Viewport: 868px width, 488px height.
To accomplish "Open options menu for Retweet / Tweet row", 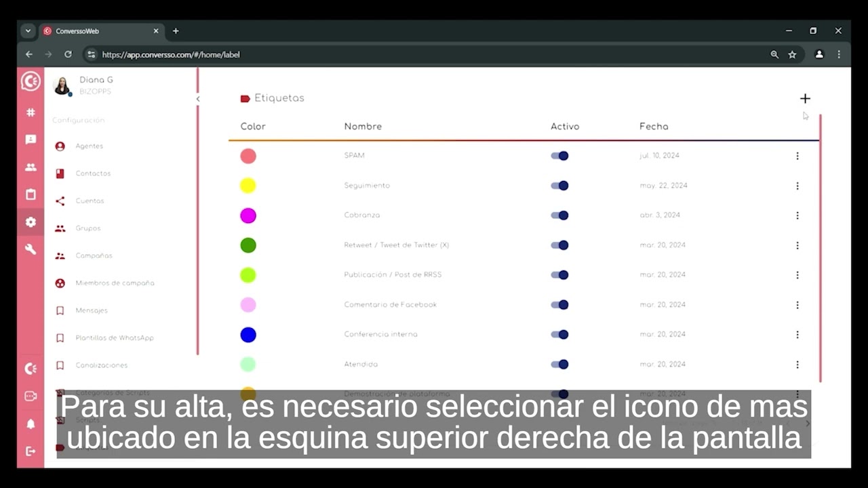I will 797,245.
